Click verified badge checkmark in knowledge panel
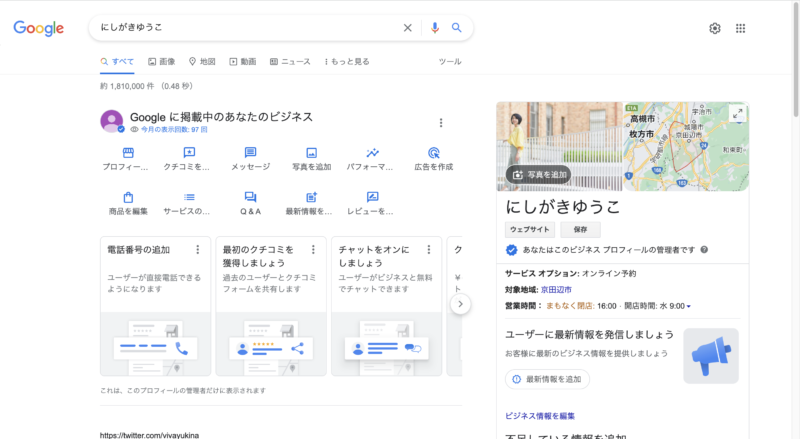800x439 pixels. [511, 250]
